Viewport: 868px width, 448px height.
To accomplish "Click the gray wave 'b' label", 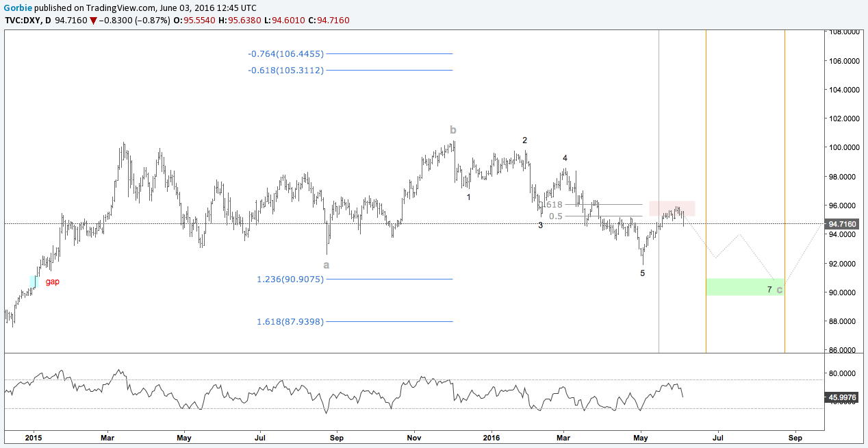I will pos(452,129).
